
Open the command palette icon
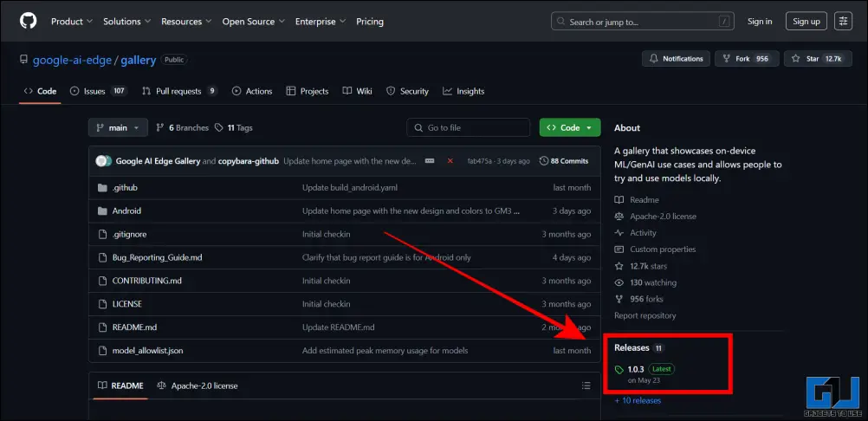tap(843, 21)
